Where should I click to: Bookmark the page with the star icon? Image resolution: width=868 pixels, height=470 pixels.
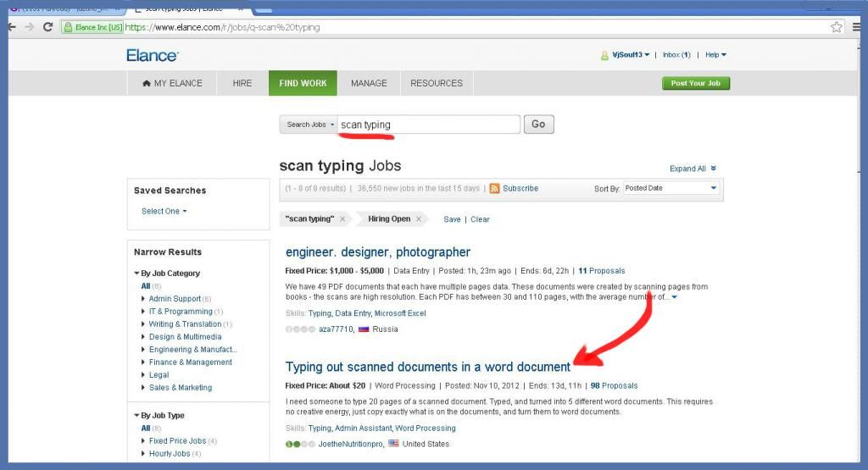tap(837, 27)
